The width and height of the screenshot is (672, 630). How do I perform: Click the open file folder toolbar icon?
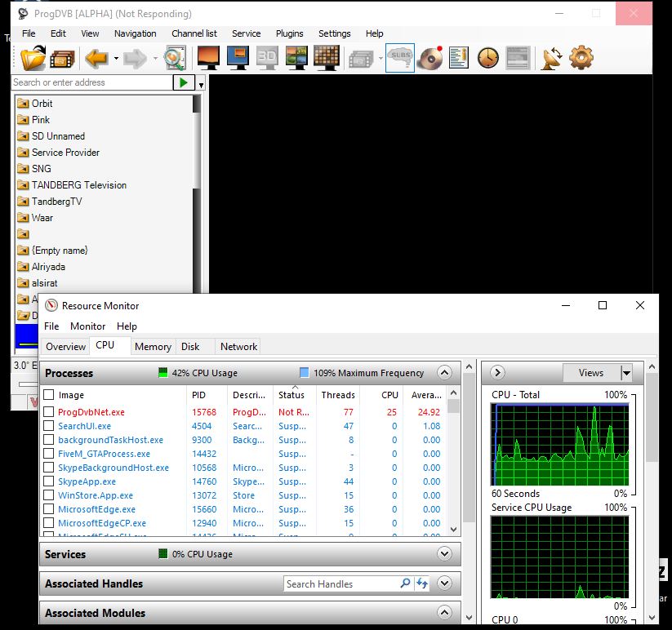[33, 58]
